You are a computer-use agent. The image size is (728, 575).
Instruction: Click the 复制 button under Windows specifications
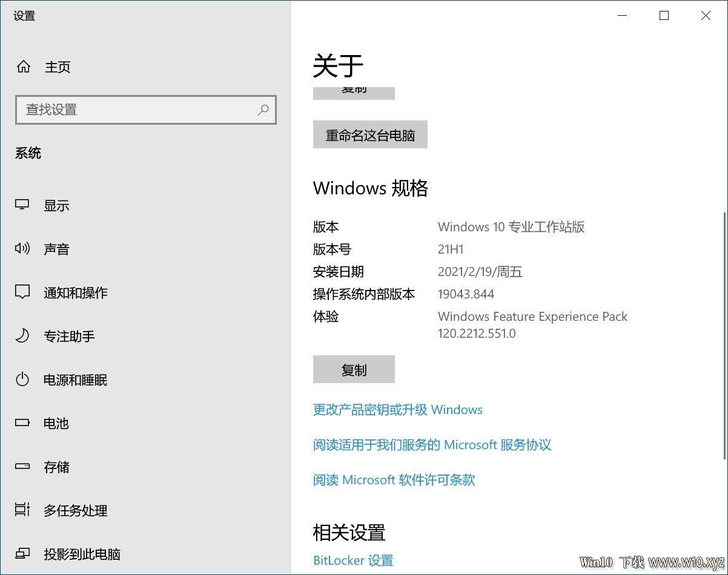[354, 370]
